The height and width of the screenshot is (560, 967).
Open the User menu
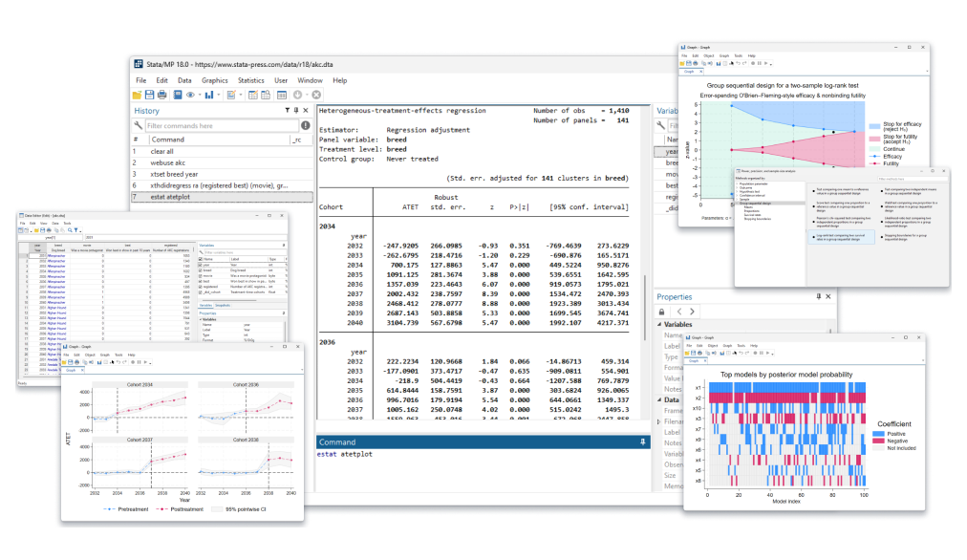tap(281, 80)
